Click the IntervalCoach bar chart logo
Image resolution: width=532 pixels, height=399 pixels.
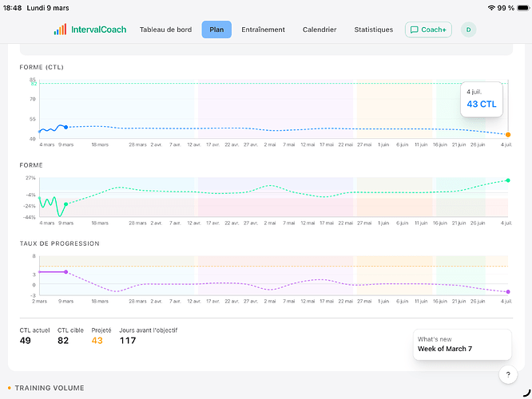click(61, 30)
